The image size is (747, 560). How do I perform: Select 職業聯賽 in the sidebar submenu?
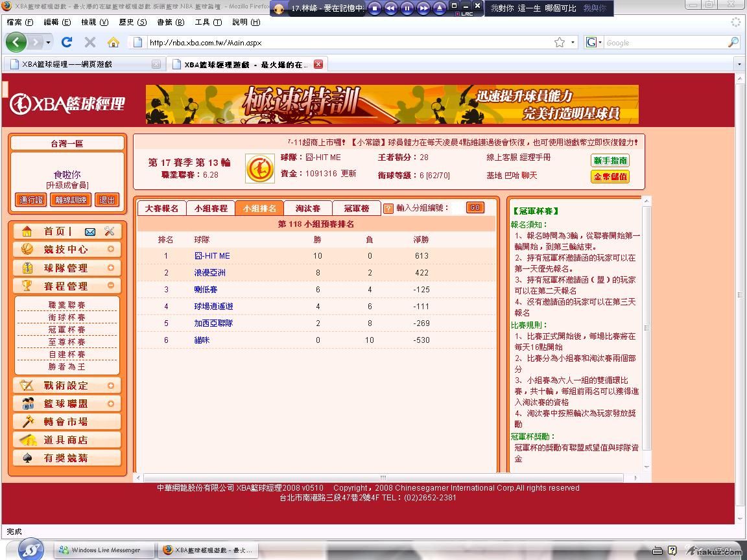[67, 305]
